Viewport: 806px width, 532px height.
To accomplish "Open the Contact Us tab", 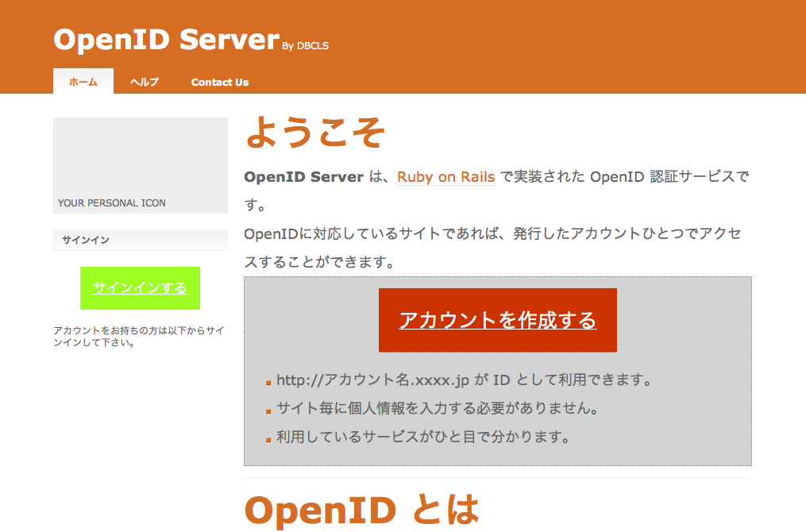I will click(219, 82).
